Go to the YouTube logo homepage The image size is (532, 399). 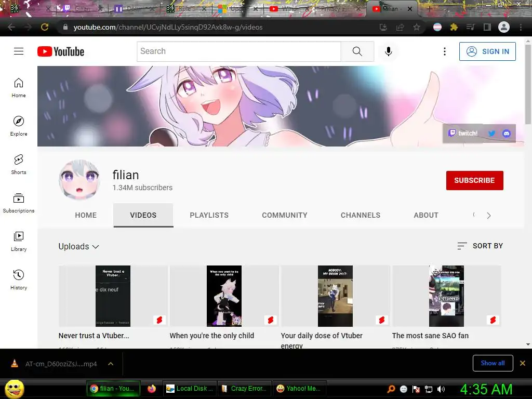coord(61,51)
